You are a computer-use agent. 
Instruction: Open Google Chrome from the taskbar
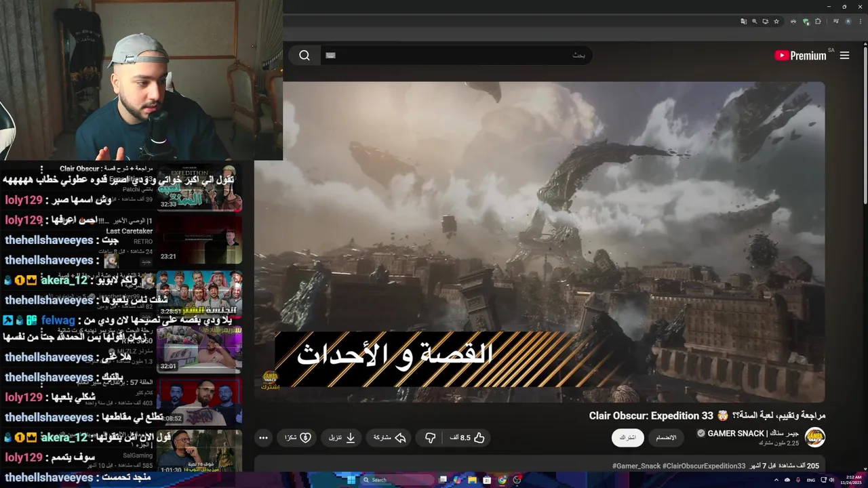click(502, 480)
